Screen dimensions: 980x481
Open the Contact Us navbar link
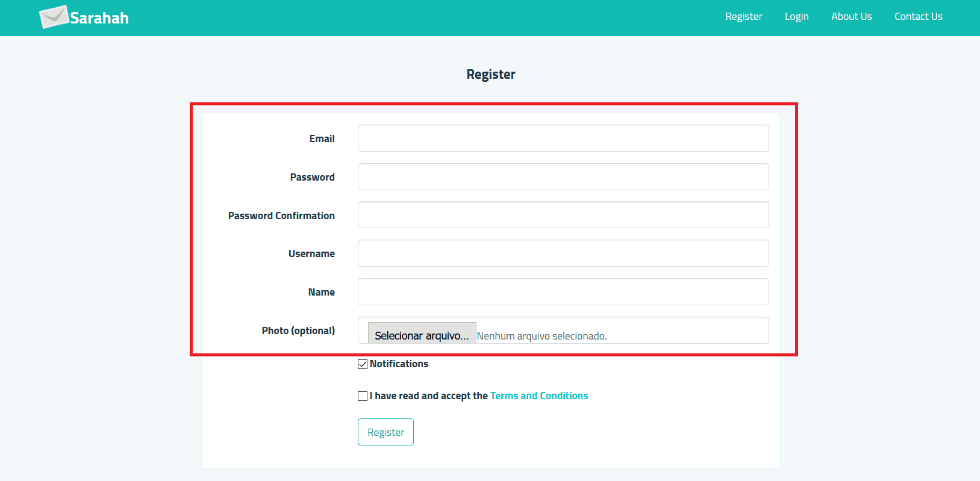tap(918, 16)
